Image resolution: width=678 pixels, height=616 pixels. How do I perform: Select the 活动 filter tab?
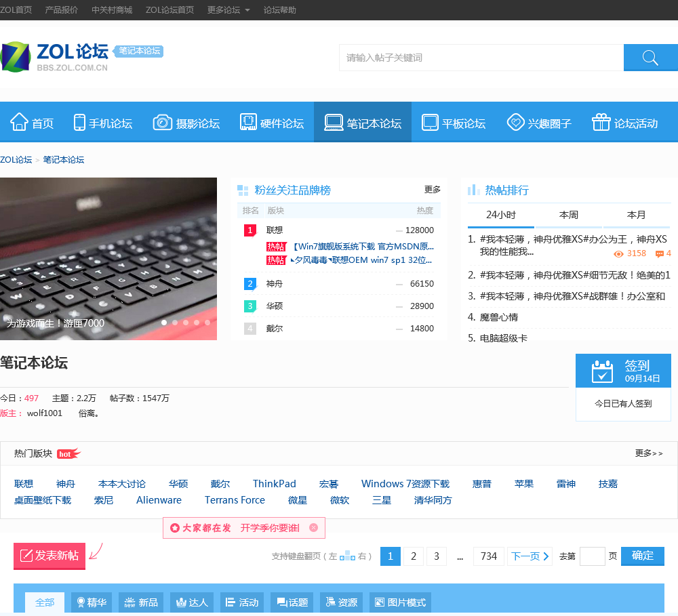pos(242,602)
